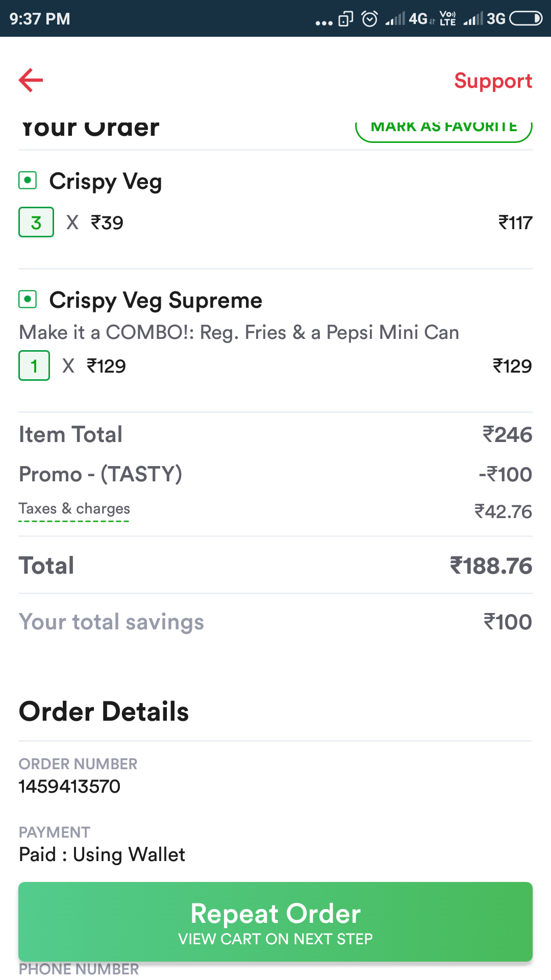This screenshot has height=980, width=551.
Task: Select Crispy Veg quantity box showing 3
Action: 36,222
